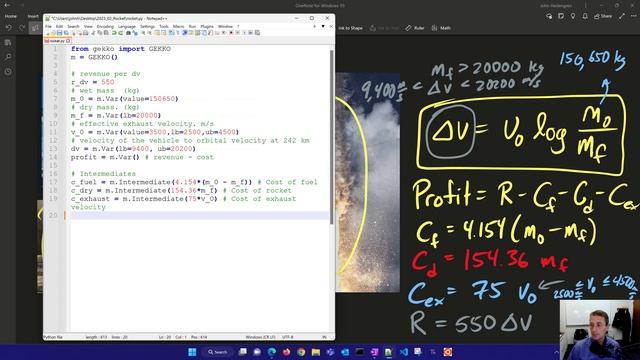This screenshot has width=640, height=360.
Task: Click the Share button in OneNote
Action: tap(603, 16)
